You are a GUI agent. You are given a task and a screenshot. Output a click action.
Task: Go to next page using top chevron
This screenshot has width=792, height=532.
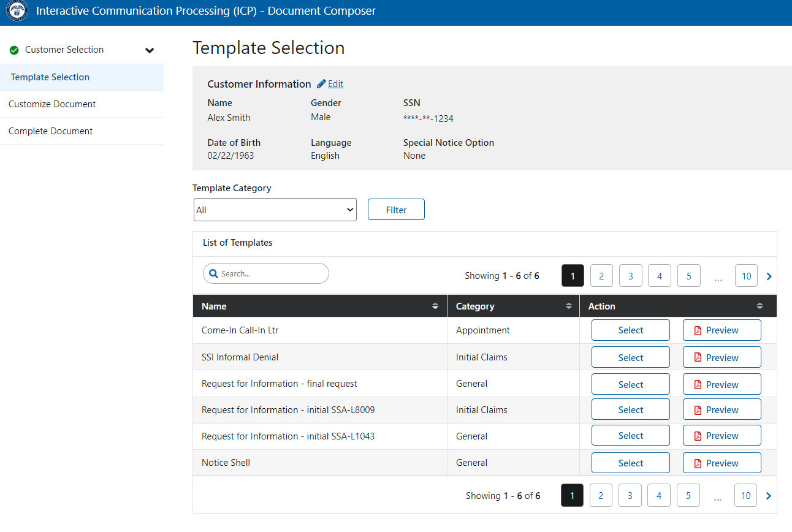769,276
